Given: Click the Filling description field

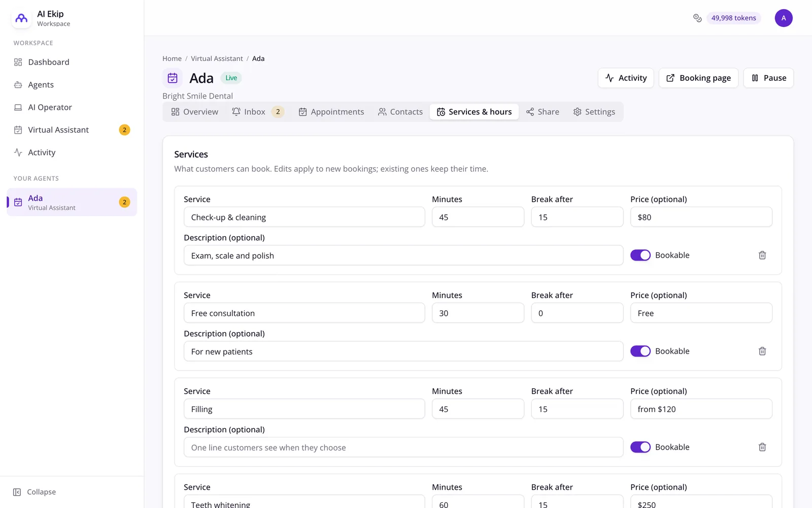Looking at the screenshot, I should pos(403,447).
